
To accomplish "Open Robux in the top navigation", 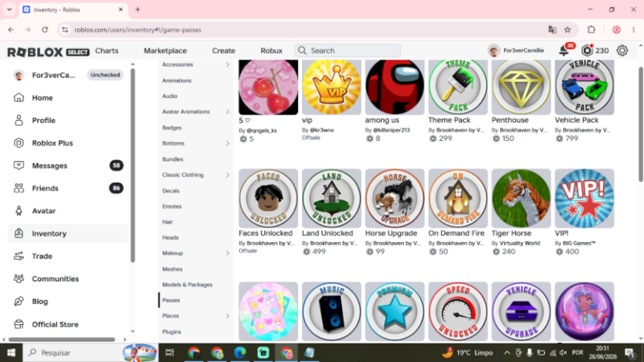I will pos(271,51).
